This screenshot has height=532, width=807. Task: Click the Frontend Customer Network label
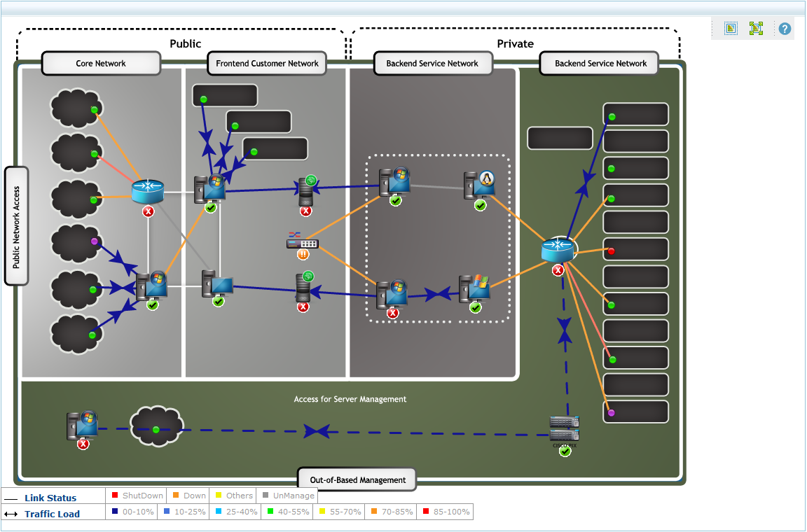click(x=267, y=63)
